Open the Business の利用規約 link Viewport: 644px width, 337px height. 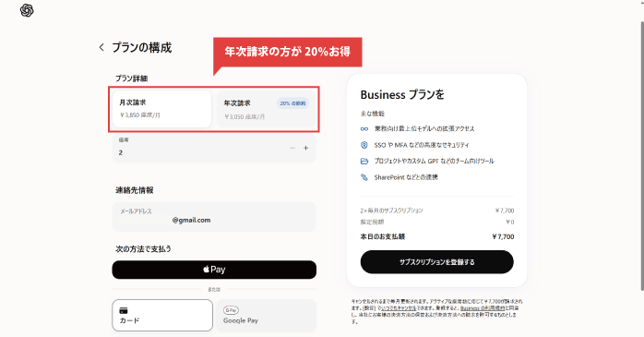pos(483,307)
